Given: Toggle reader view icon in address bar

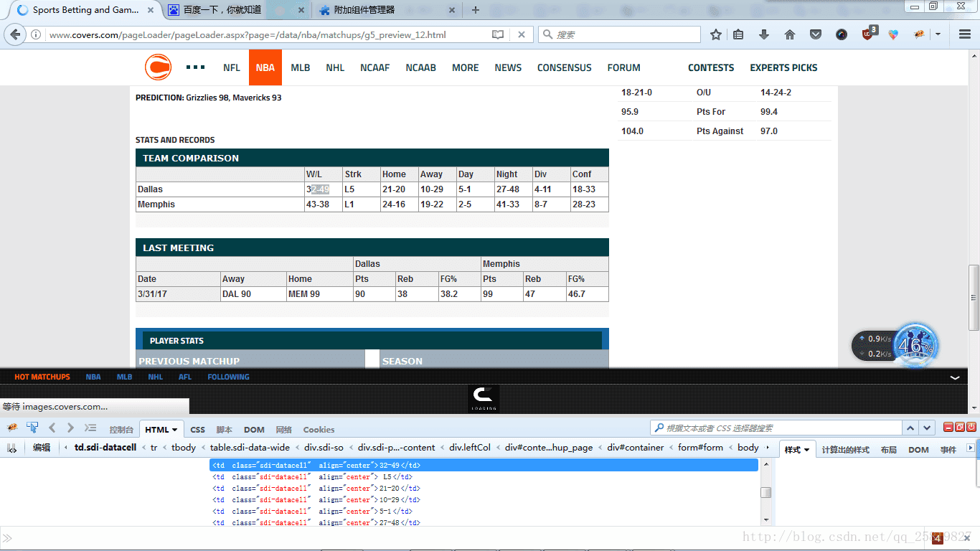Looking at the screenshot, I should point(498,34).
